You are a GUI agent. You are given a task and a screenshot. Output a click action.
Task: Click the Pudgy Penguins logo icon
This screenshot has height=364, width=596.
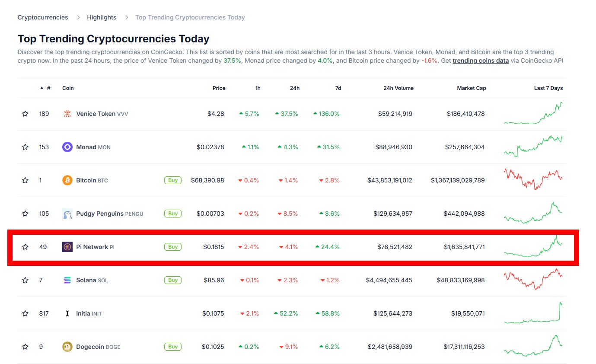(67, 214)
